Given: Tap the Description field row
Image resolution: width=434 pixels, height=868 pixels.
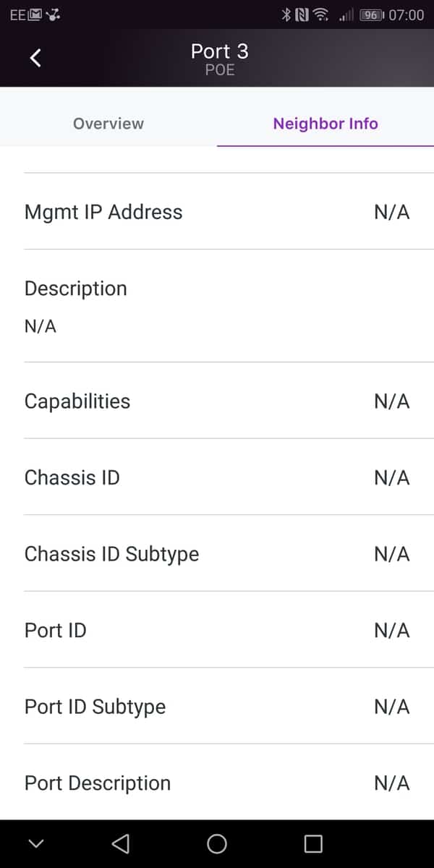Looking at the screenshot, I should pos(217,306).
